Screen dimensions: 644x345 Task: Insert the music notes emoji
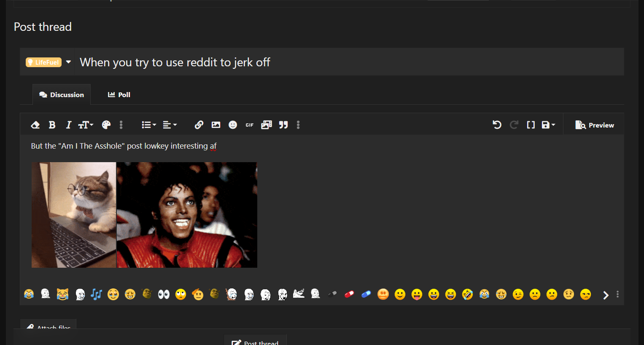pyautogui.click(x=96, y=294)
